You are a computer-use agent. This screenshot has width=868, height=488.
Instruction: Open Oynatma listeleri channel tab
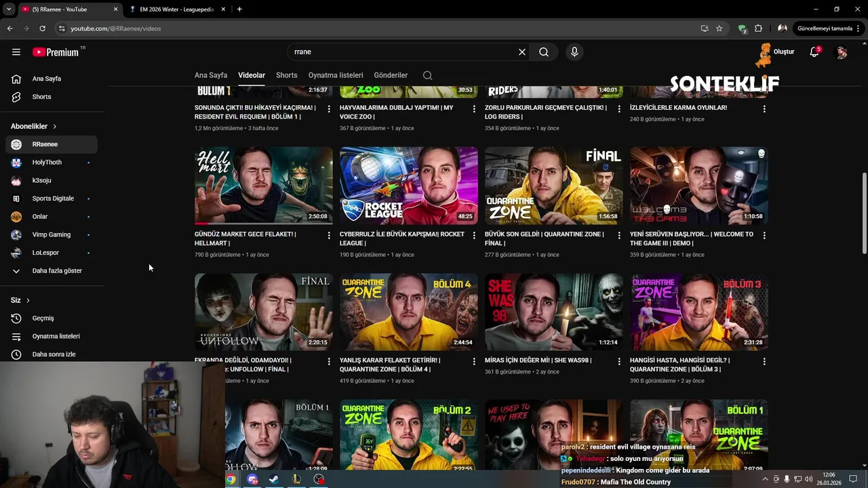[336, 75]
